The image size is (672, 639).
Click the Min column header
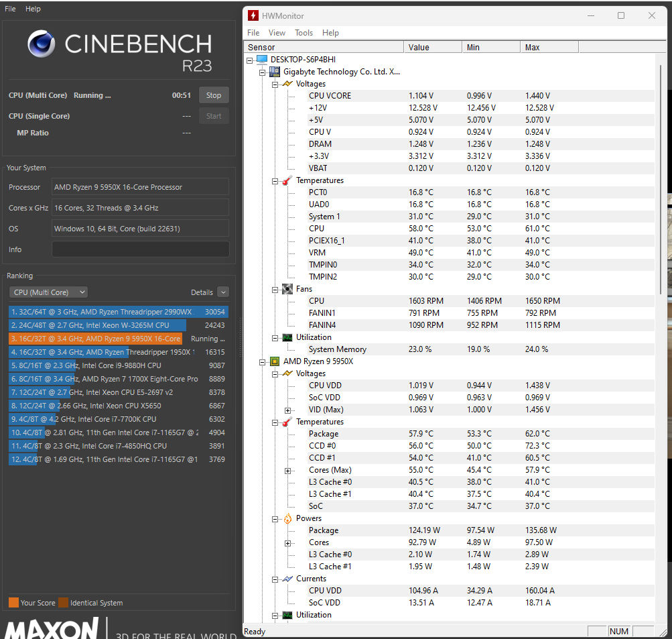[490, 47]
